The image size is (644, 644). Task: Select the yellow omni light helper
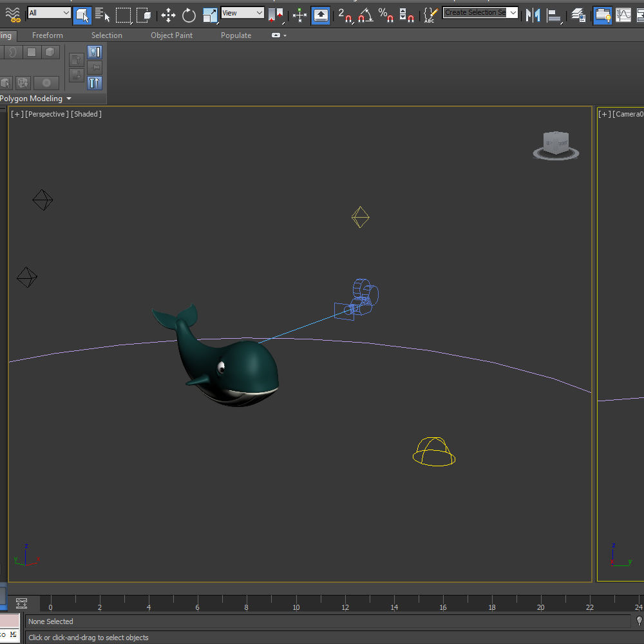point(360,217)
